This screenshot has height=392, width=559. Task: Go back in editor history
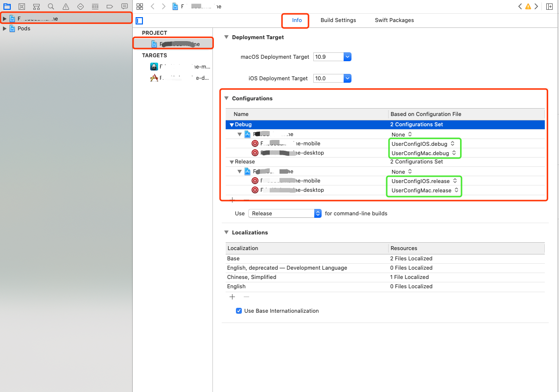(x=153, y=6)
